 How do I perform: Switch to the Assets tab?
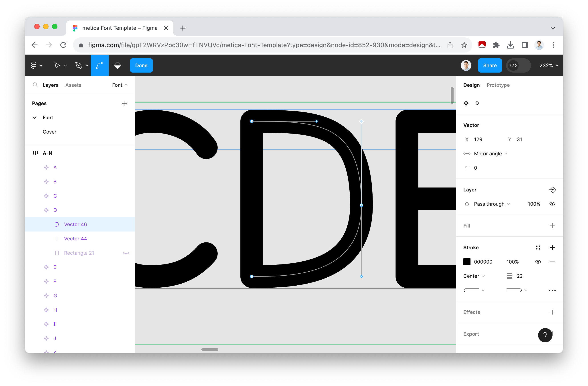tap(73, 85)
